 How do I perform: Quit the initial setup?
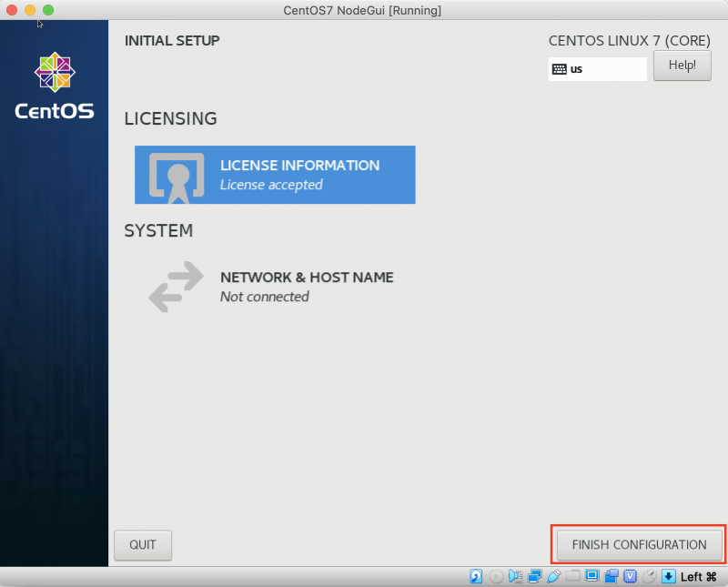coord(143,545)
